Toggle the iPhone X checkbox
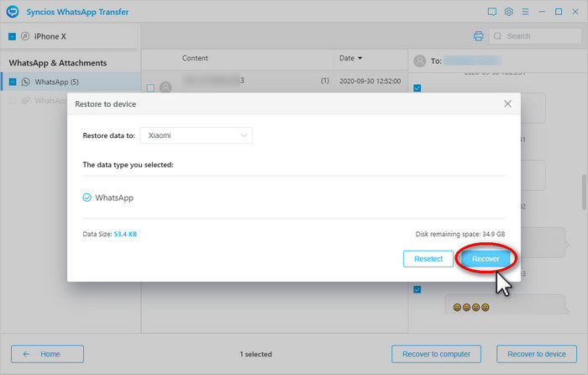This screenshot has height=375, width=588. (x=12, y=36)
